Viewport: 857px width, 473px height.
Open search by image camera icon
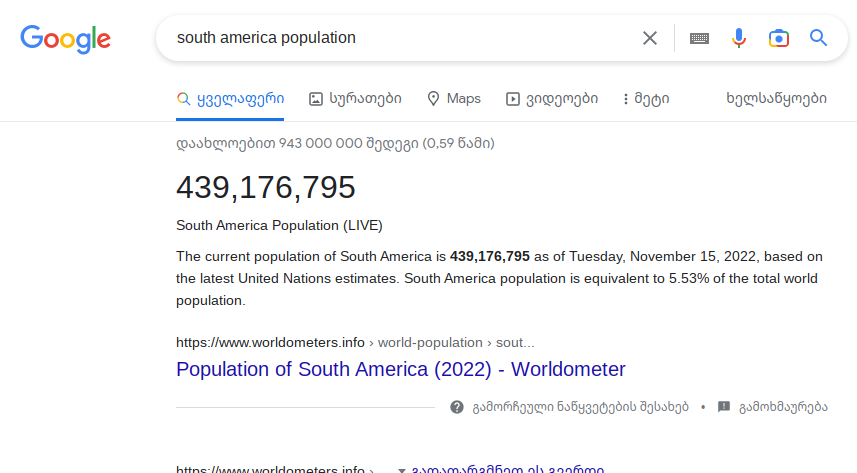pos(778,38)
